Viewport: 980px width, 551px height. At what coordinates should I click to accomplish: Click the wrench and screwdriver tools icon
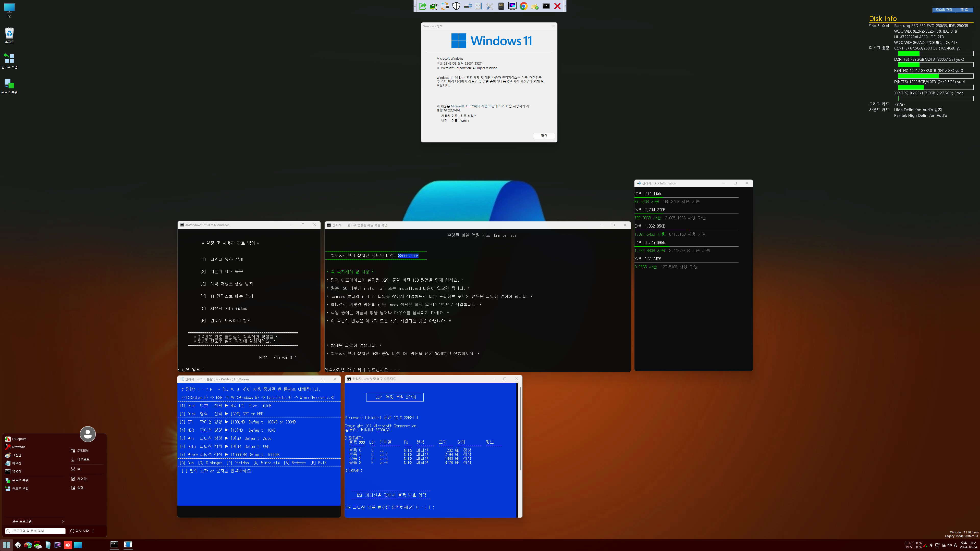click(490, 6)
